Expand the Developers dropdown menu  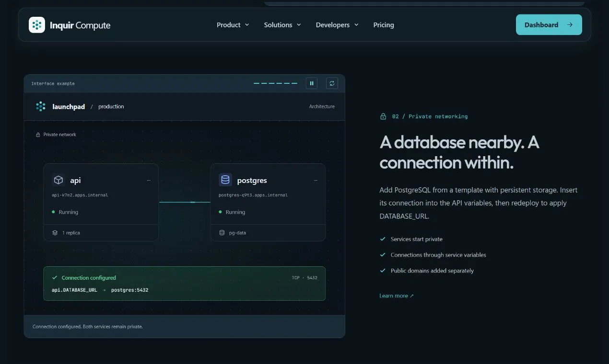(x=337, y=25)
